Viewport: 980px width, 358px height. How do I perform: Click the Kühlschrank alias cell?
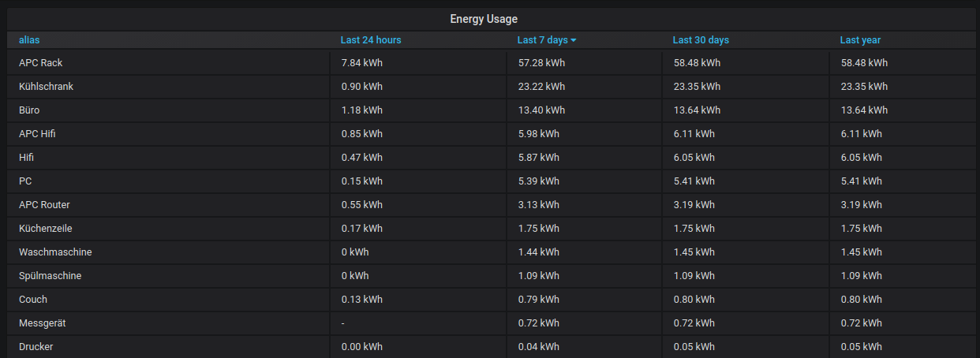[x=46, y=87]
